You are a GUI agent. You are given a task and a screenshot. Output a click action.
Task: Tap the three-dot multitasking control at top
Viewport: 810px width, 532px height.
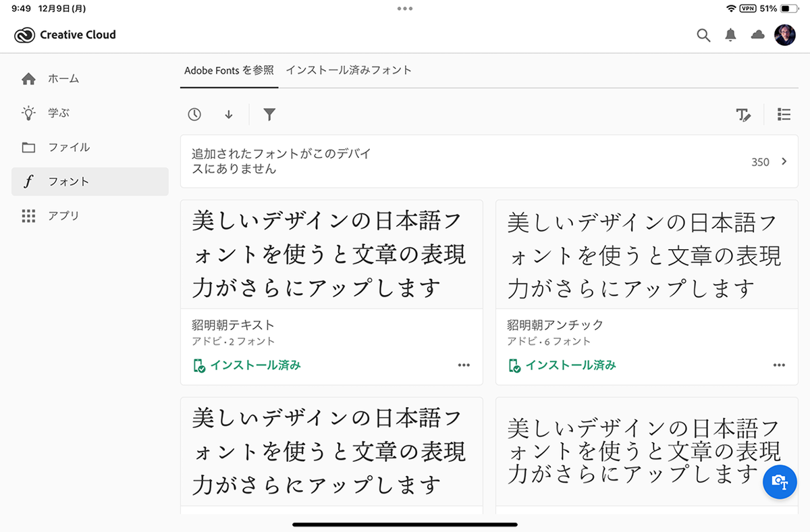point(405,9)
